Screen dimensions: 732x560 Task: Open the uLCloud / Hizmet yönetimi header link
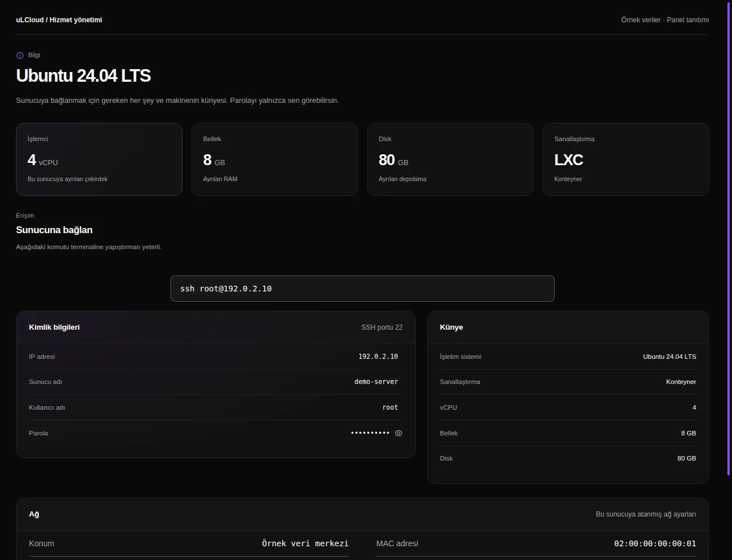[59, 20]
